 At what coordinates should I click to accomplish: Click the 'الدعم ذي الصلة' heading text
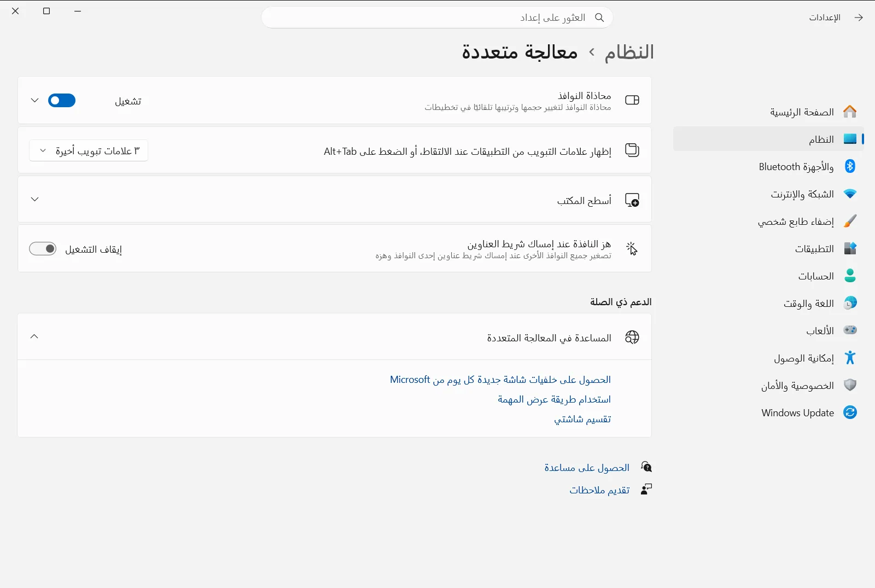tap(621, 302)
